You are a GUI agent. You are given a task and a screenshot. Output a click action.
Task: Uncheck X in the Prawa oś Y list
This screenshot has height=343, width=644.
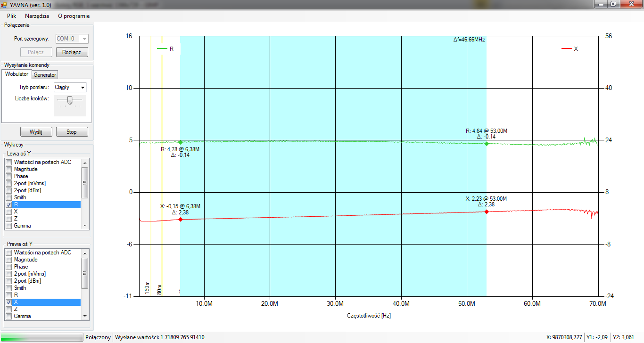point(8,302)
